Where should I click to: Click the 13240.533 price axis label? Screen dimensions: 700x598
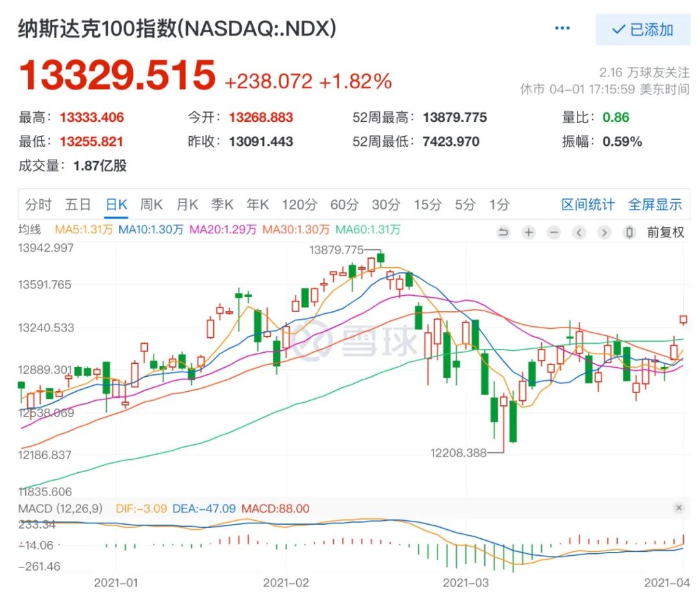(45, 328)
